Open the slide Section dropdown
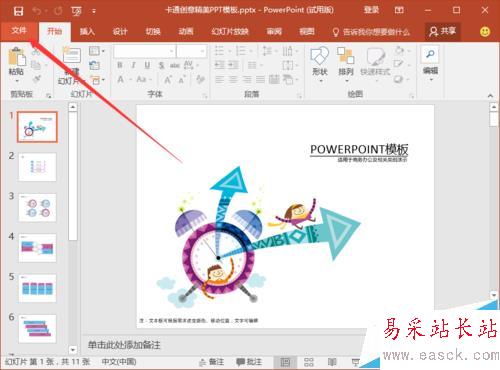The height and width of the screenshot is (370, 500). 97,80
